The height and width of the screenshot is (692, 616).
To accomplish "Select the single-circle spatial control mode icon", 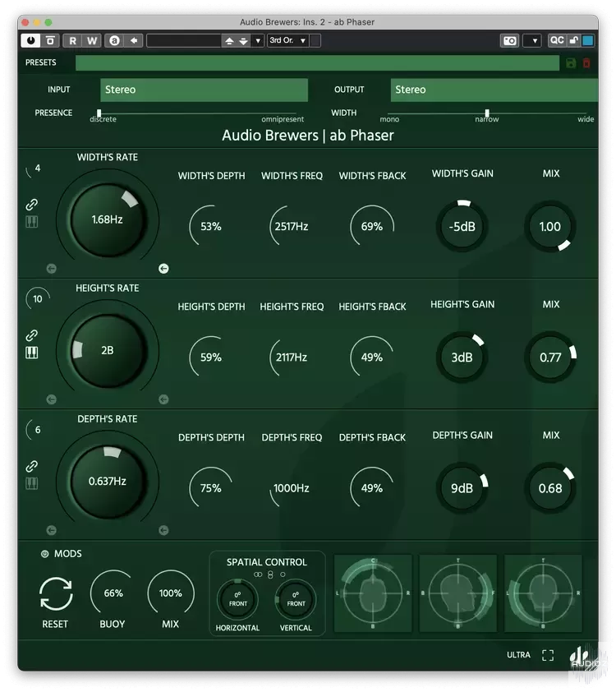I will [x=283, y=574].
